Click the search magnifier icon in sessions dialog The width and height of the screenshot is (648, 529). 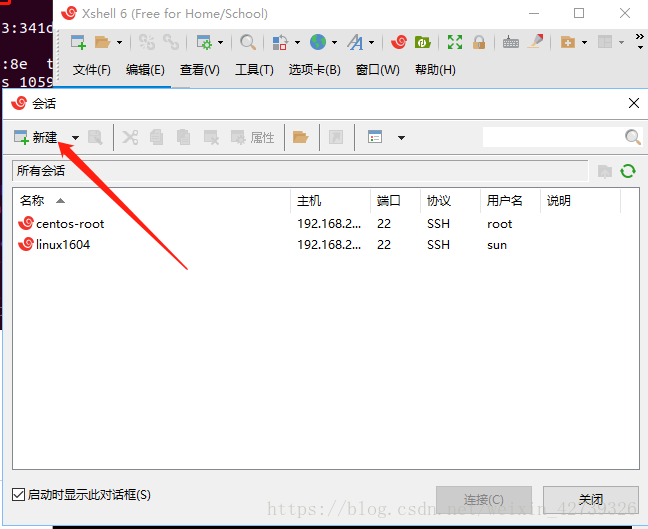[x=632, y=137]
